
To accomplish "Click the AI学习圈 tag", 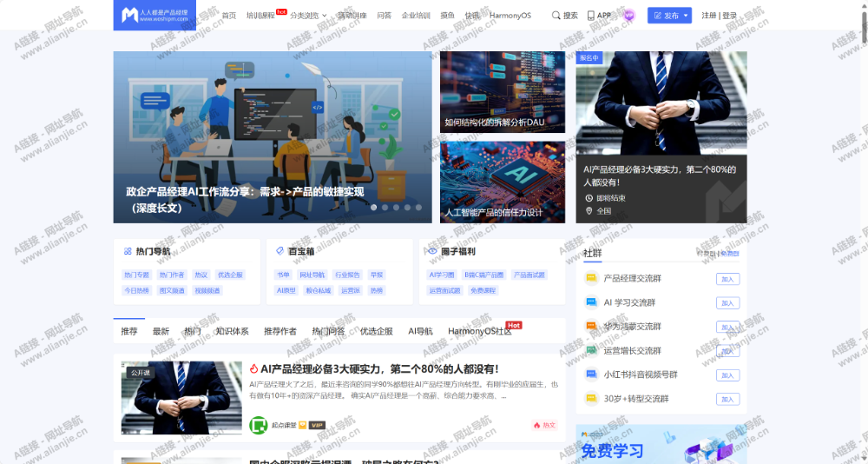I will (x=442, y=275).
